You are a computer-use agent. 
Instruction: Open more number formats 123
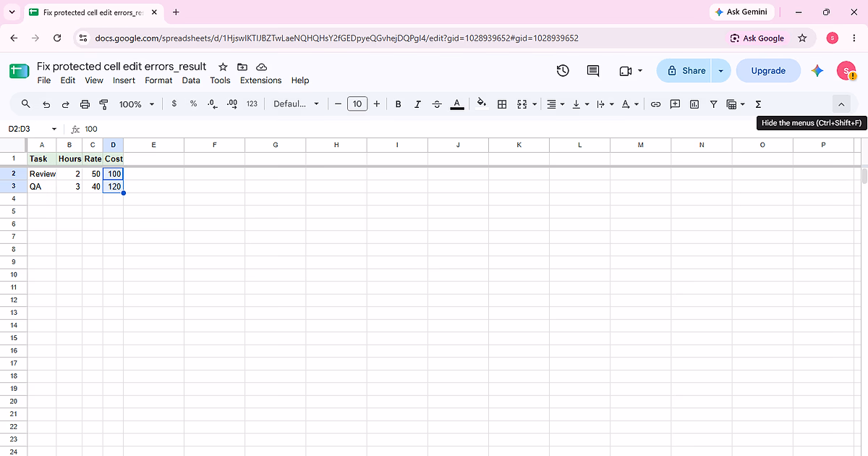pos(252,104)
